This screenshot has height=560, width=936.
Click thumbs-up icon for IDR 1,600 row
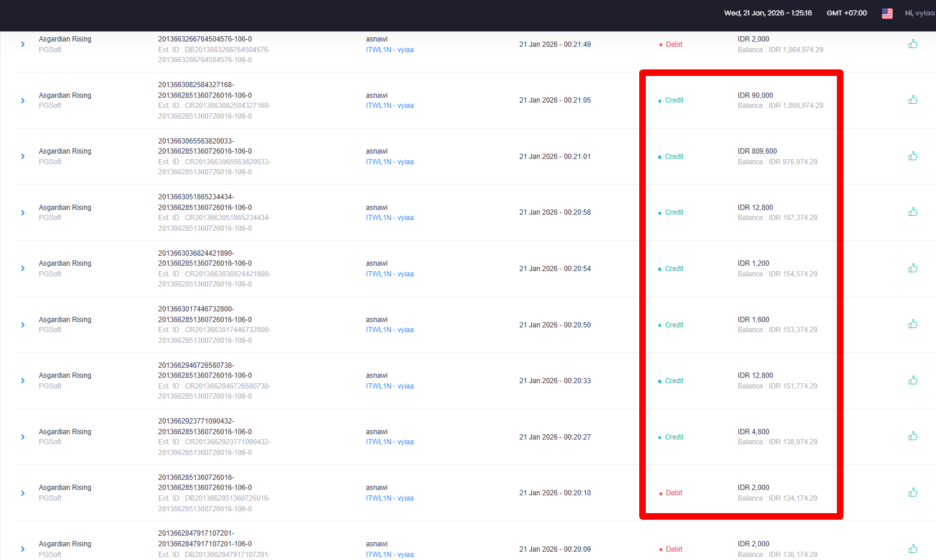pyautogui.click(x=913, y=324)
